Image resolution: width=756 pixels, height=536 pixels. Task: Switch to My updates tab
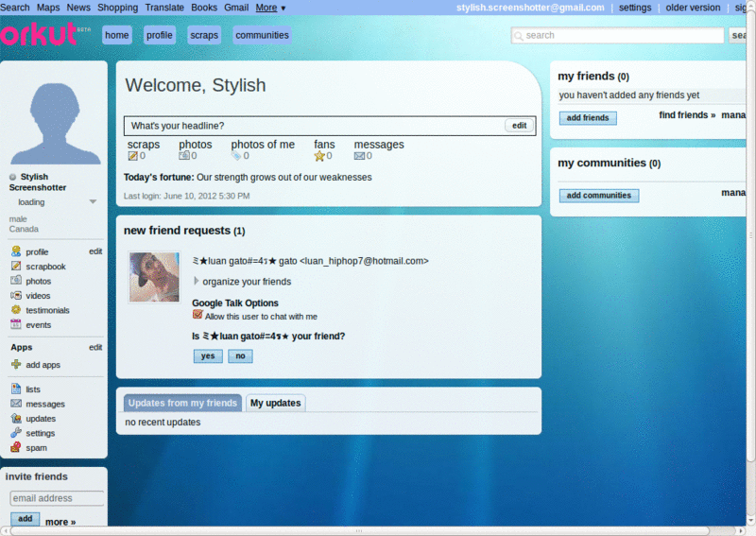tap(275, 403)
